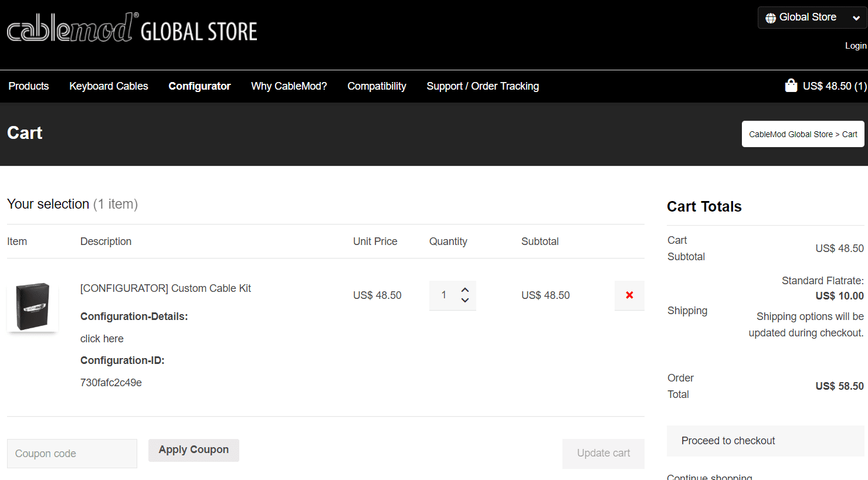The height and width of the screenshot is (480, 868).
Task: Click the Quantity column header
Action: pyautogui.click(x=448, y=241)
